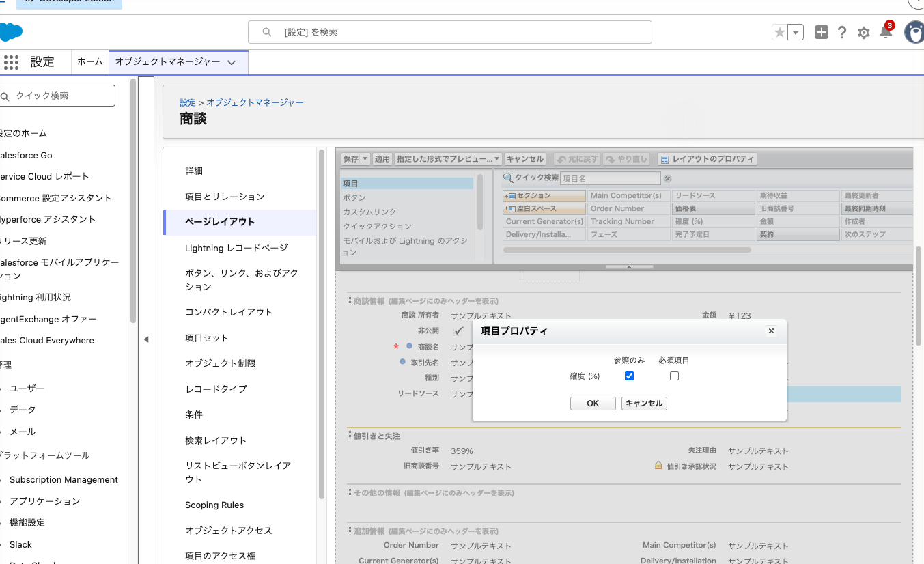Open ユーザー in setup sidebar
Screen dimensions: 924x564
pos(27,389)
